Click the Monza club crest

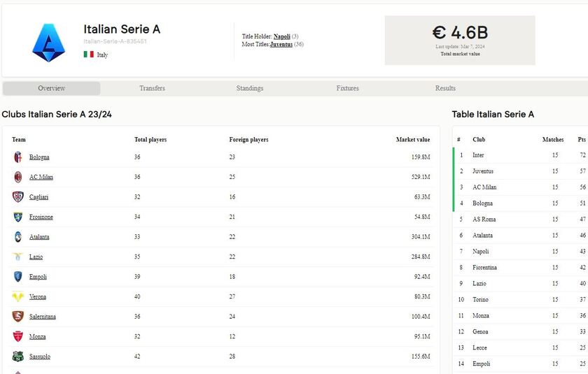click(x=18, y=336)
